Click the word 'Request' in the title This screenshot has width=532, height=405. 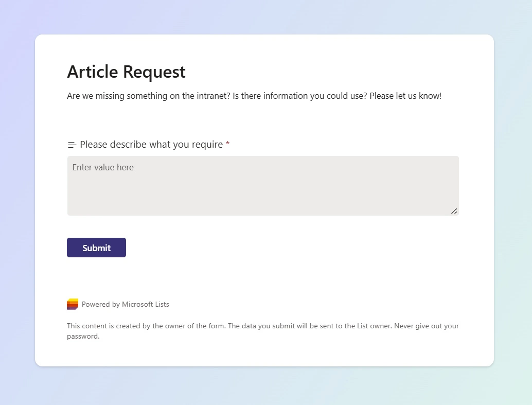point(154,72)
